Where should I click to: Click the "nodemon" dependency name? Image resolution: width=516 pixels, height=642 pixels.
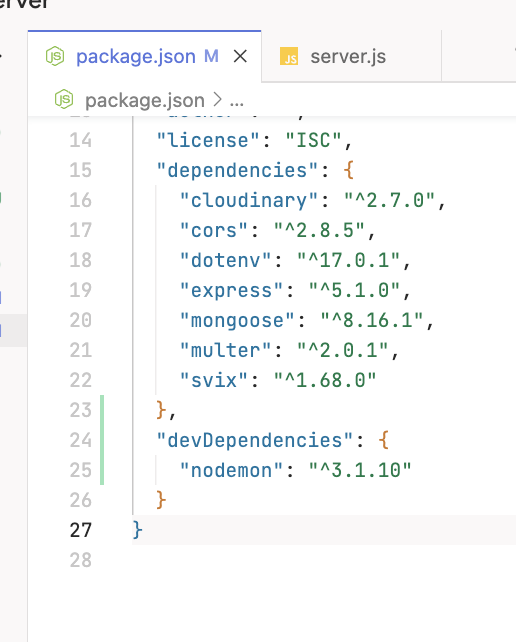pos(231,470)
